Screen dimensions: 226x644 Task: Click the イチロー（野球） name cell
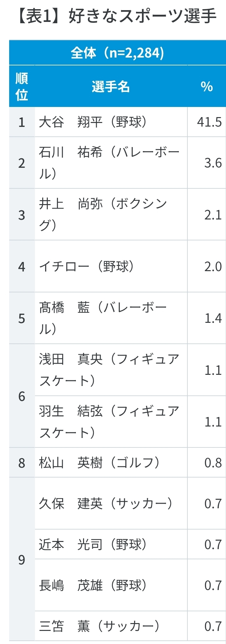pyautogui.click(x=86, y=267)
